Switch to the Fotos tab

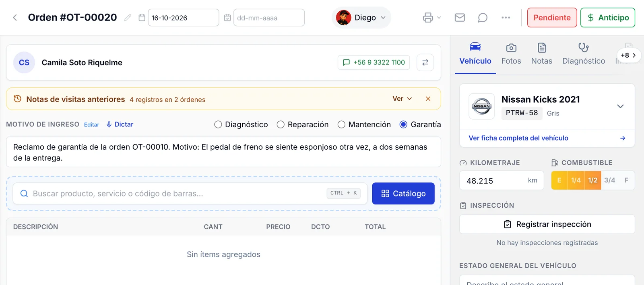(511, 54)
